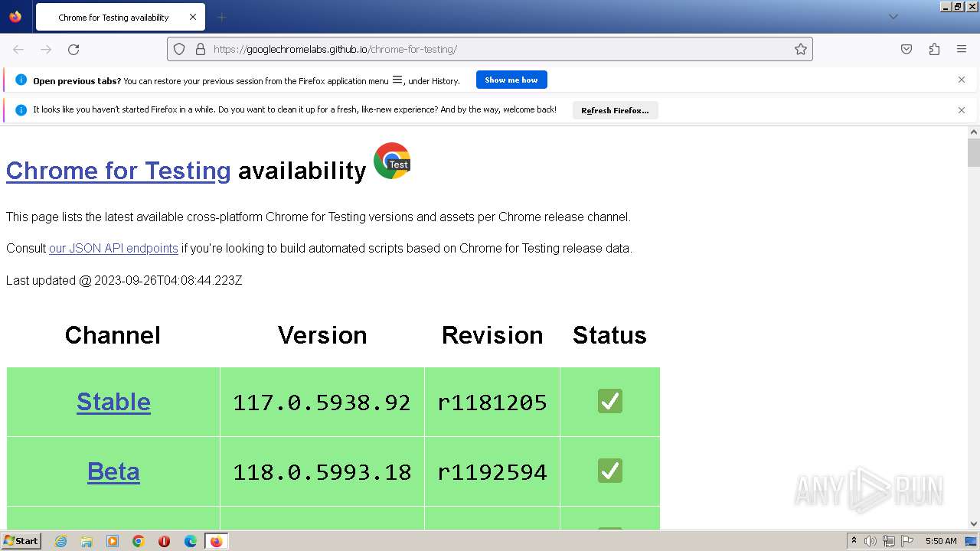The height and width of the screenshot is (551, 980).
Task: Dismiss the Refresh Firefox notification bar
Action: pyautogui.click(x=962, y=110)
